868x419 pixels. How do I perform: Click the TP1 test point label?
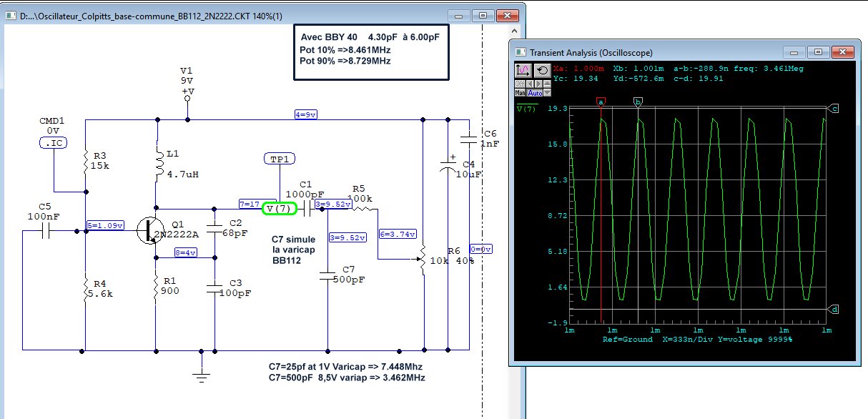click(x=280, y=158)
